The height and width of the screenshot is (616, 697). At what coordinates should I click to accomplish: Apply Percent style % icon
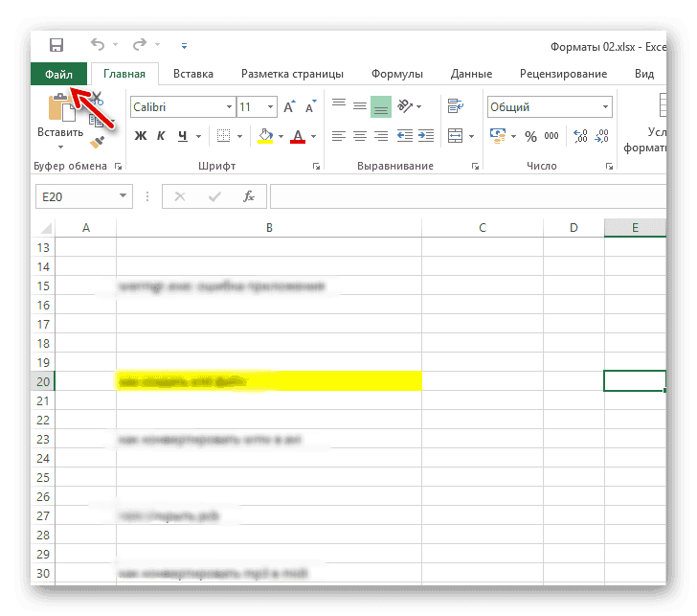pyautogui.click(x=530, y=136)
